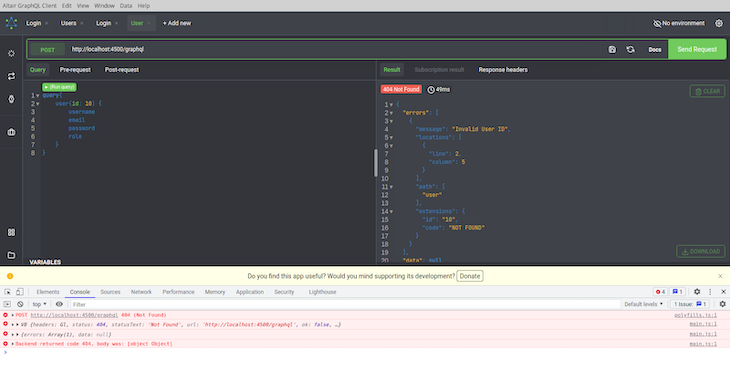The image size is (730, 382).
Task: Click the Send Request button
Action: (x=697, y=49)
